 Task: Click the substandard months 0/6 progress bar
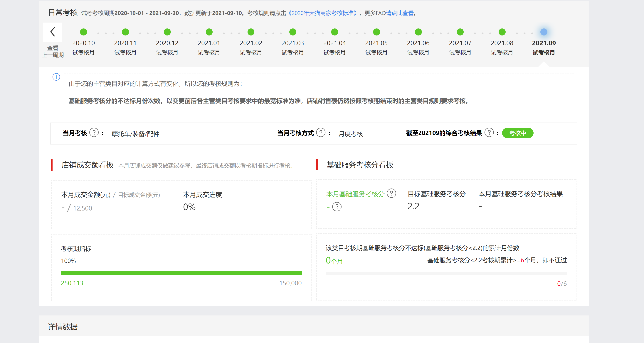point(446,274)
